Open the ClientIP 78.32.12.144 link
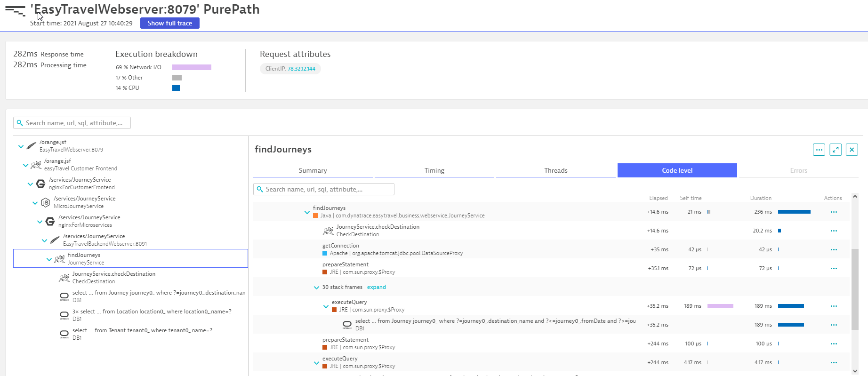This screenshot has height=376, width=868. [x=301, y=69]
